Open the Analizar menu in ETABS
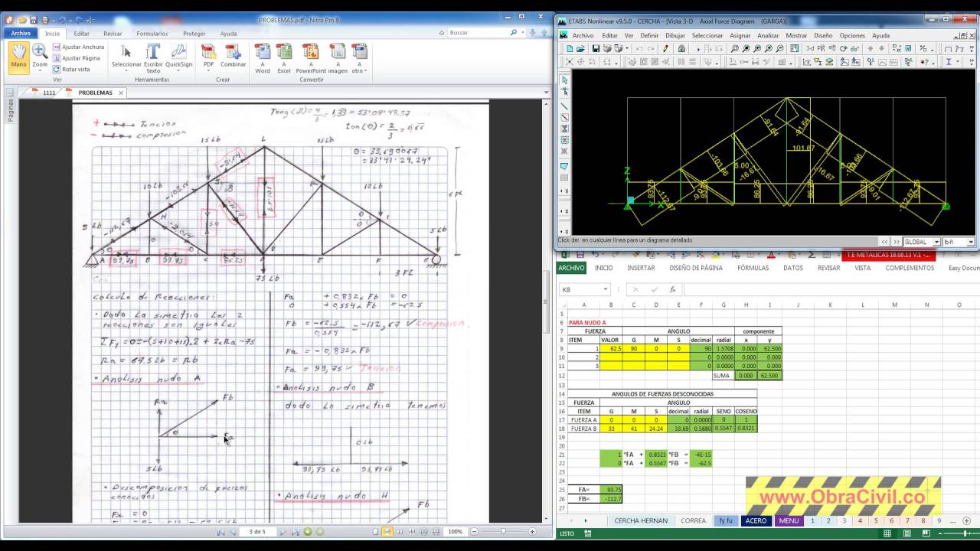980x551 pixels. click(768, 35)
